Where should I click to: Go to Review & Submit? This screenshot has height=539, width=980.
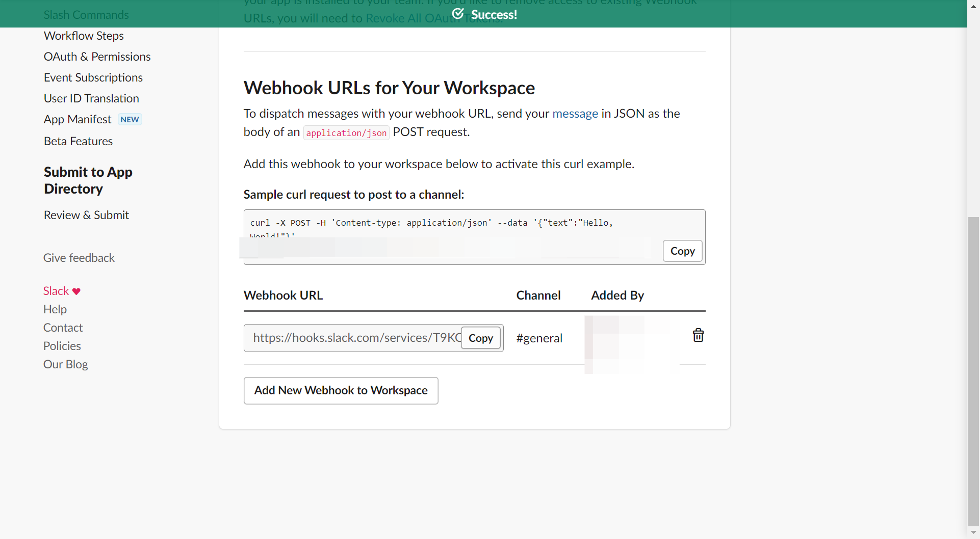[86, 215]
